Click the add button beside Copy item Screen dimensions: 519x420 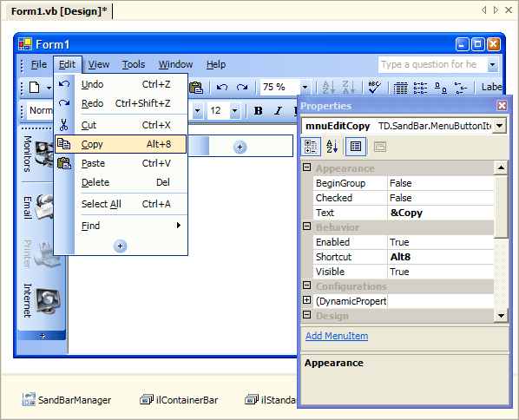tap(240, 147)
